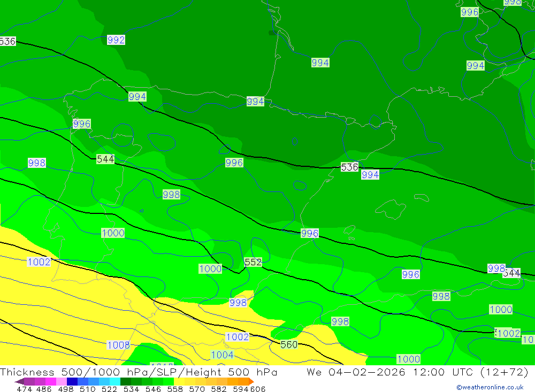Screen dimensions: 535x392
Task: Click the 486 legend value
Action: pos(44,389)
